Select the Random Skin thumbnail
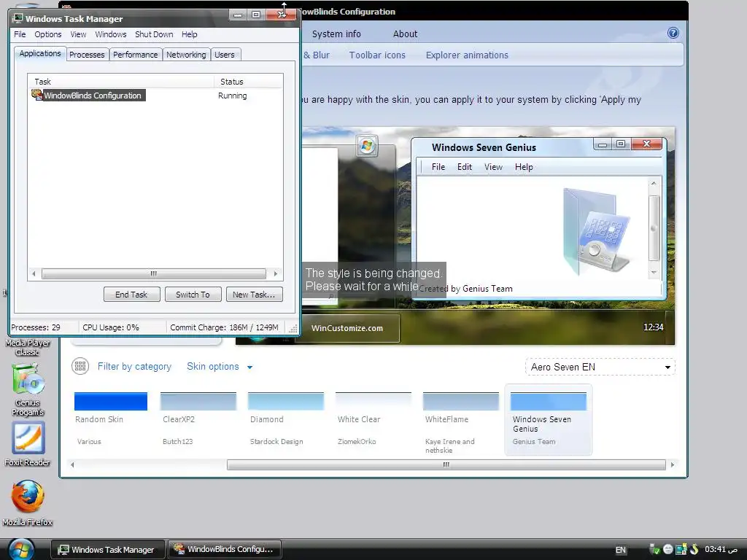 click(x=111, y=401)
